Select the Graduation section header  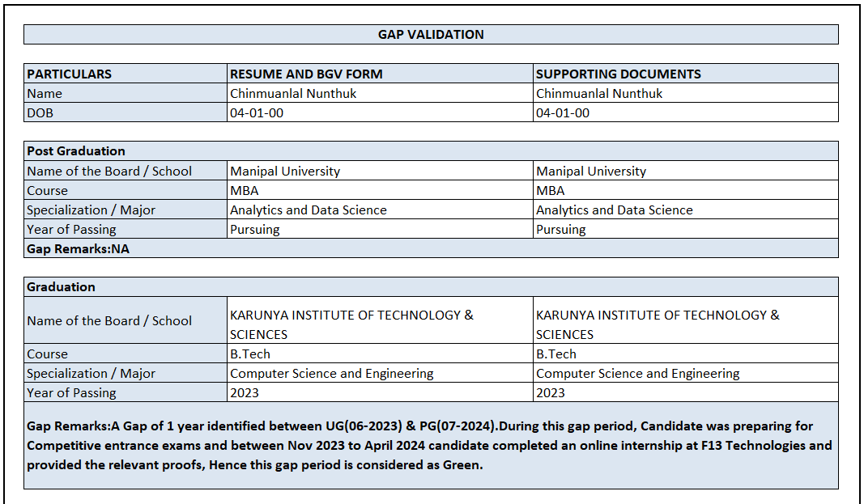pyautogui.click(x=61, y=287)
